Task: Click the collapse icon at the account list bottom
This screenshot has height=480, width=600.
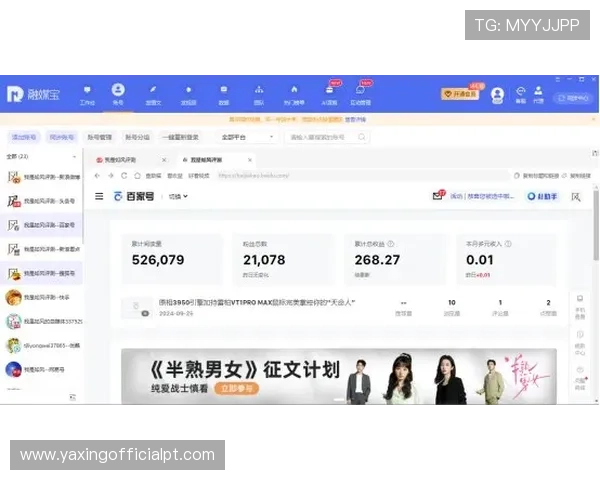Action: tap(73, 397)
